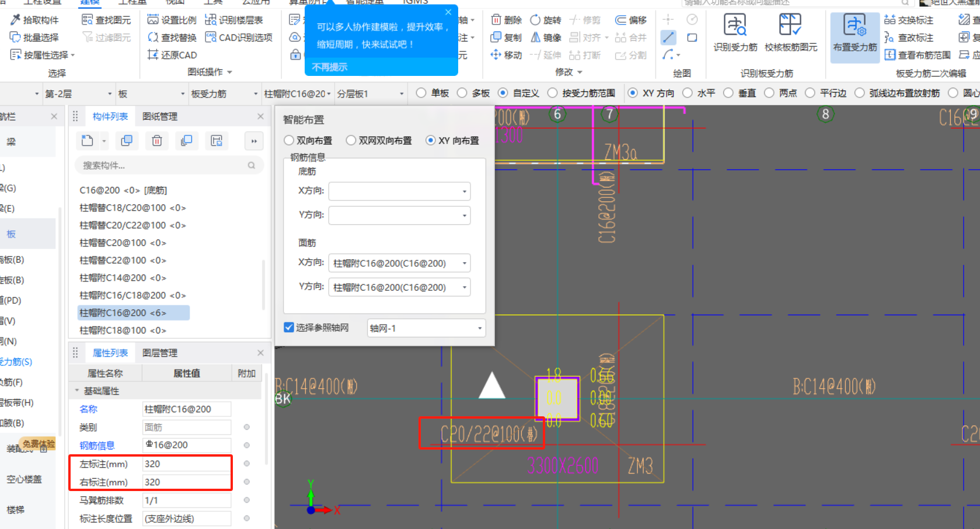Click the 右标注(mm) value field
This screenshot has width=980, height=529.
187,482
